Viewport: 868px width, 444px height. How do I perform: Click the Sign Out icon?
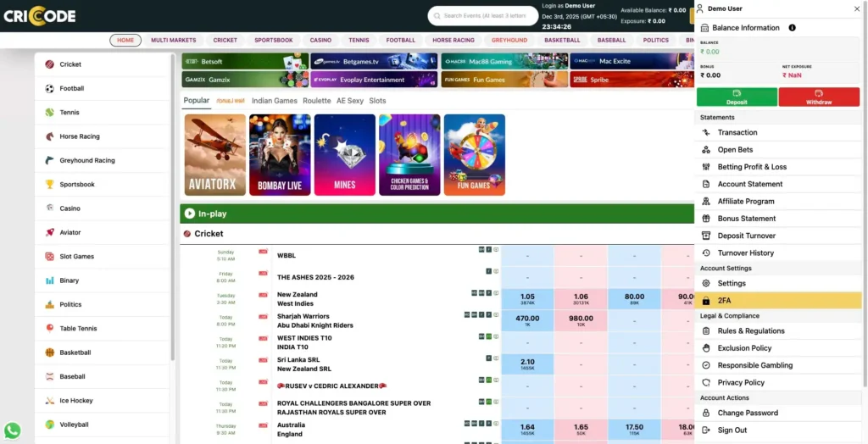[706, 430]
